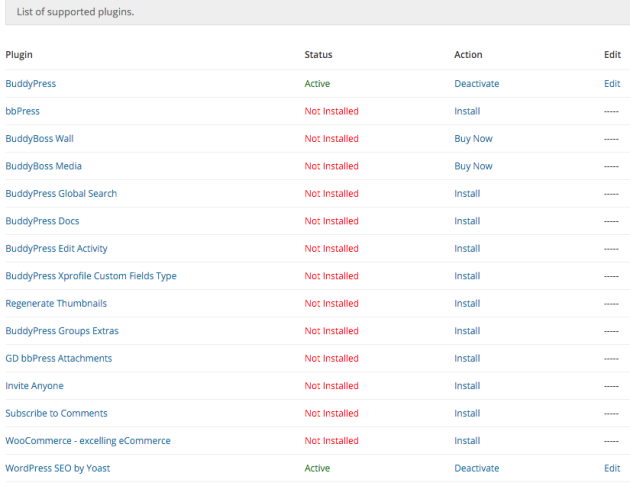Open the WordPress SEO by Yoast link
The image size is (630, 486).
(x=57, y=468)
